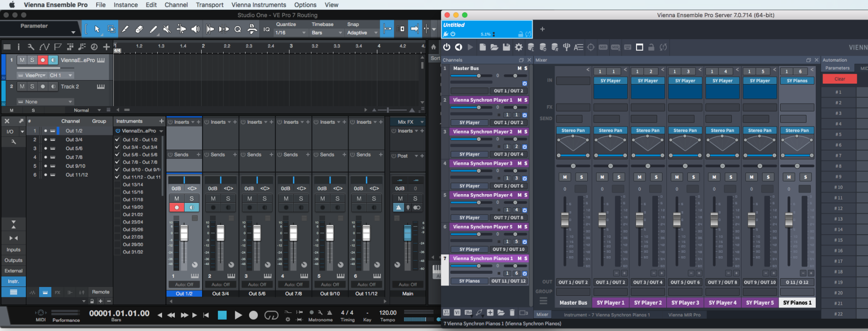
Task: Mute Track 2
Action: point(22,87)
